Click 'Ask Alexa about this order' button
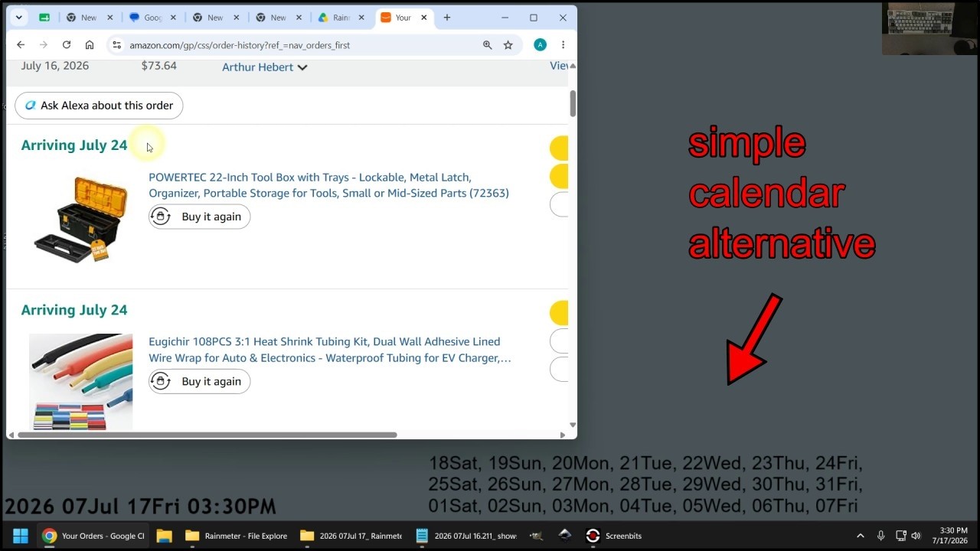The height and width of the screenshot is (551, 980). [99, 106]
